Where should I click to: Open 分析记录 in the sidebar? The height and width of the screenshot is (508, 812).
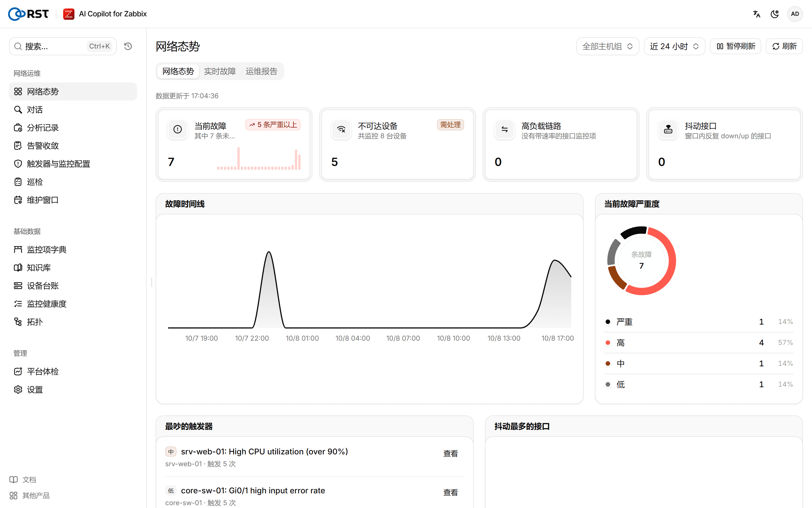coord(73,128)
